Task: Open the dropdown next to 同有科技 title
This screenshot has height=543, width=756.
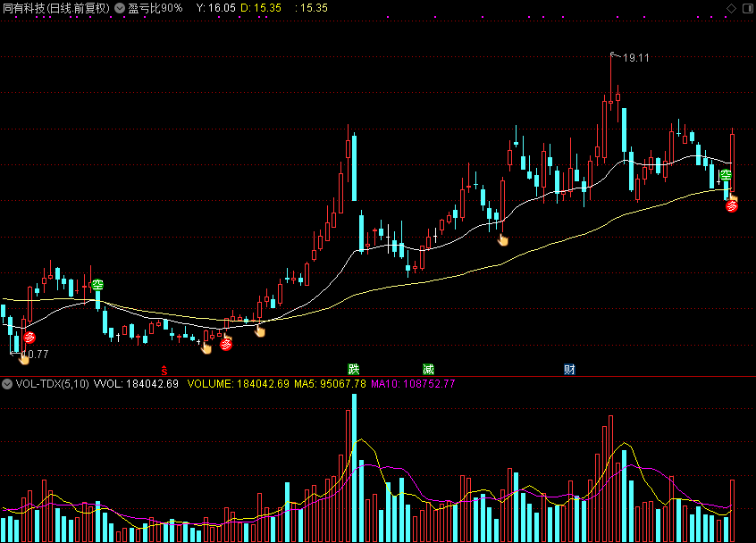Action: [120, 8]
